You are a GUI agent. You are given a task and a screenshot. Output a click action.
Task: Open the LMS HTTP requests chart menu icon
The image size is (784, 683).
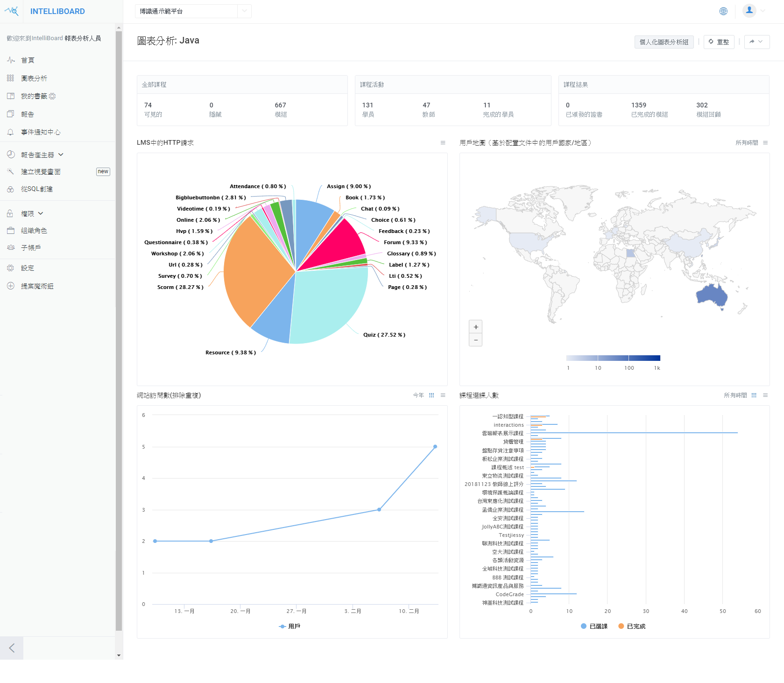[x=443, y=143]
